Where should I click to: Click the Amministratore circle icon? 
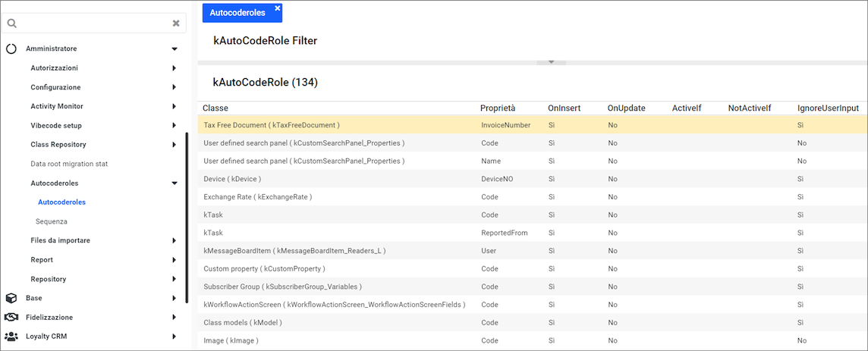point(11,49)
